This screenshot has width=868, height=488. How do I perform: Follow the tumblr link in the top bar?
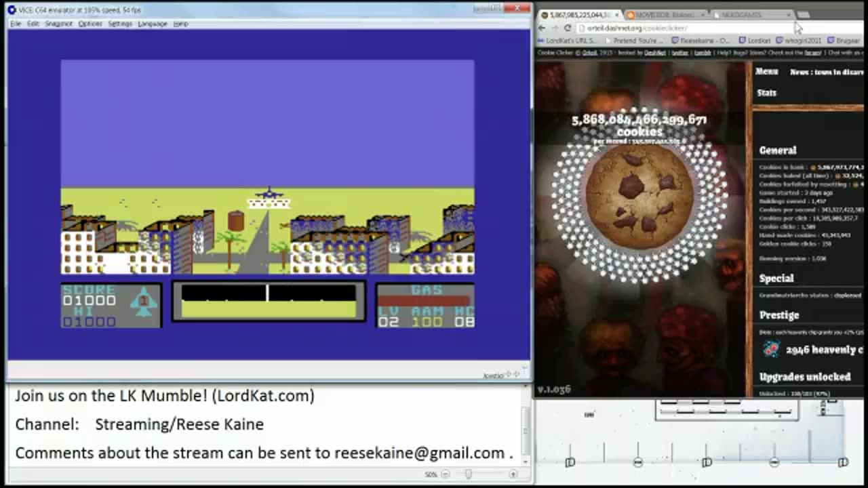tap(702, 52)
